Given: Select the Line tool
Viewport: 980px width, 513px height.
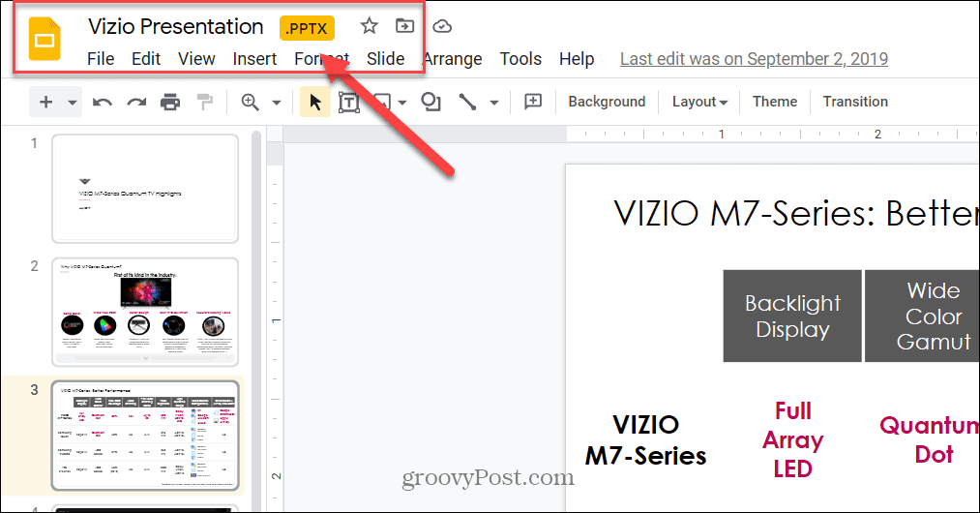Looking at the screenshot, I should (x=467, y=102).
